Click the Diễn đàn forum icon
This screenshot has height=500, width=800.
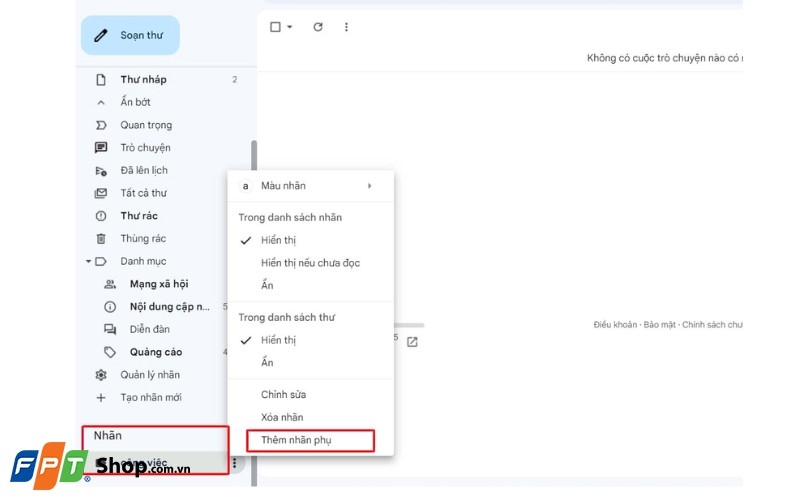[x=110, y=330]
